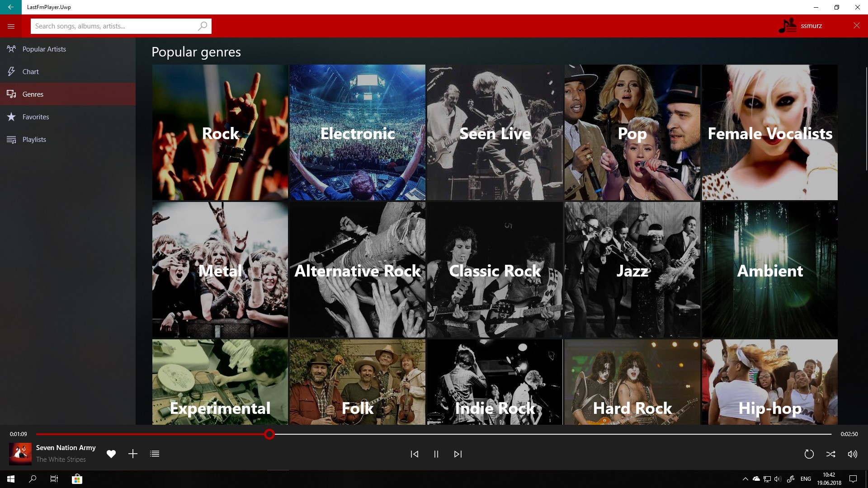The height and width of the screenshot is (488, 868).
Task: Skip to the next track
Action: point(458,454)
